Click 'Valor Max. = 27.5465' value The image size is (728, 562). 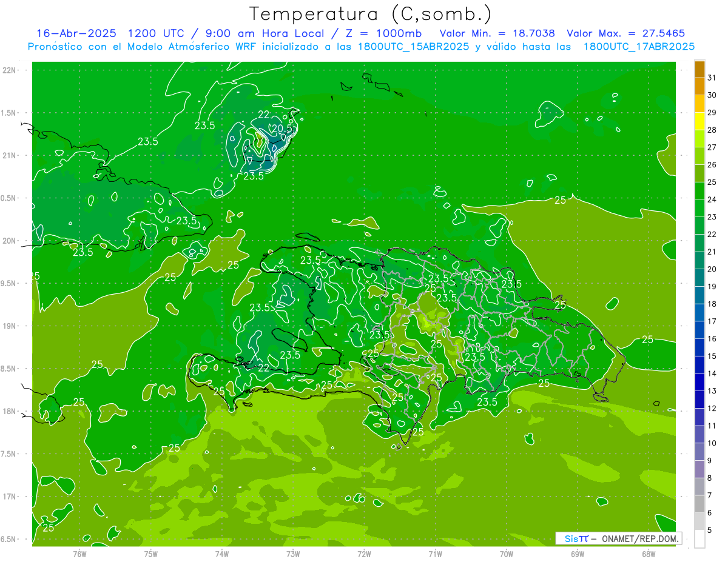pos(625,33)
